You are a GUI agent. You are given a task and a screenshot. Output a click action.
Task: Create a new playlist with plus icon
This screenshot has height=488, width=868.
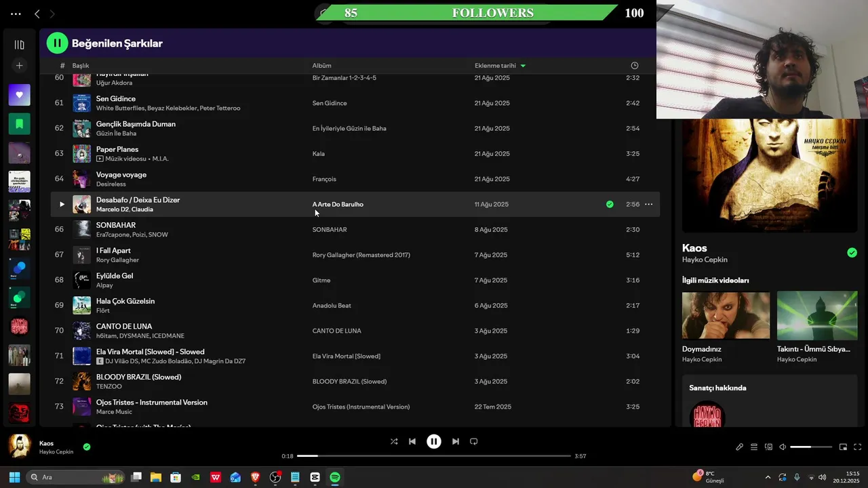click(x=19, y=66)
